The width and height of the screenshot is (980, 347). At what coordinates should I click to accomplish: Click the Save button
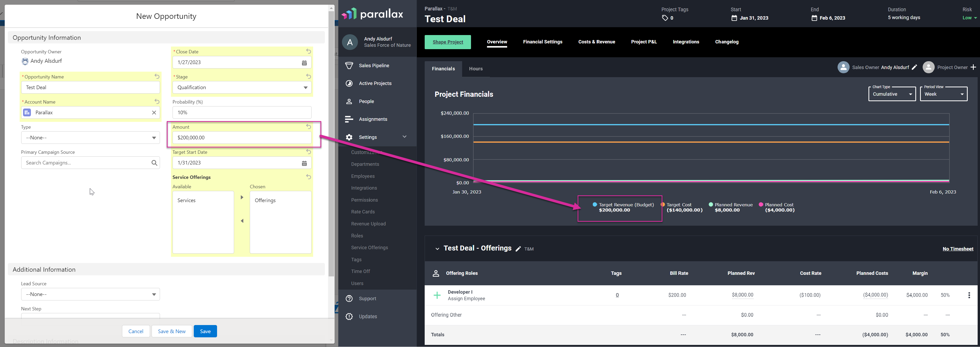205,331
